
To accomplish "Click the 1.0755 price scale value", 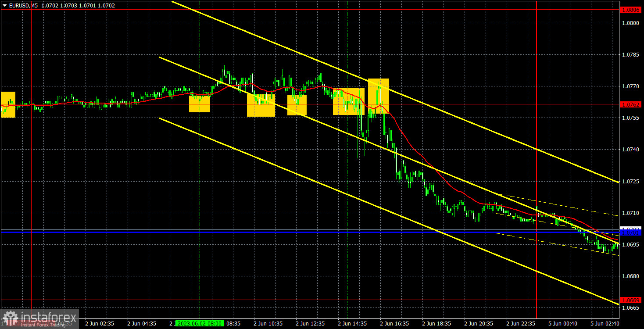I will pos(630,118).
